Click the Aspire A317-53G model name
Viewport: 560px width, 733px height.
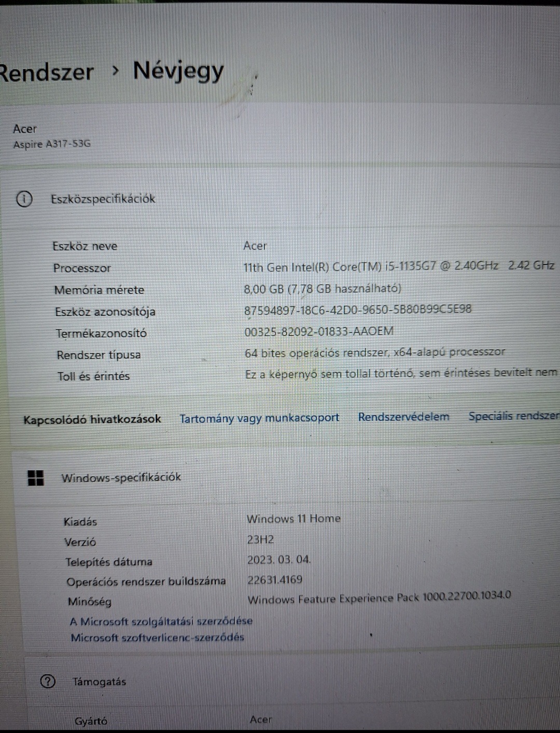[52, 144]
